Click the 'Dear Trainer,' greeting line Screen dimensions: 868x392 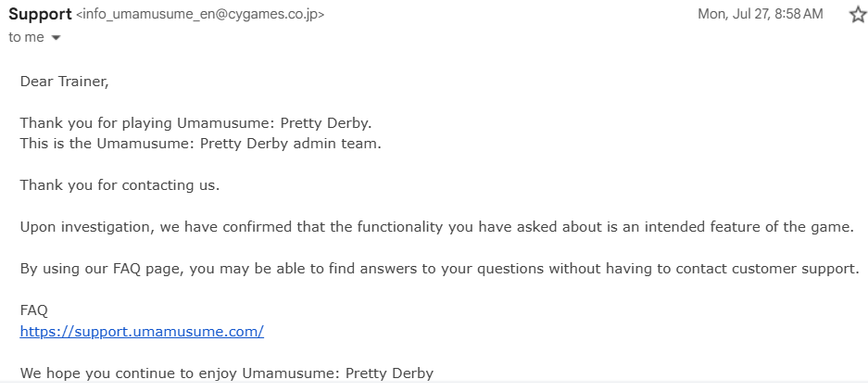65,82
